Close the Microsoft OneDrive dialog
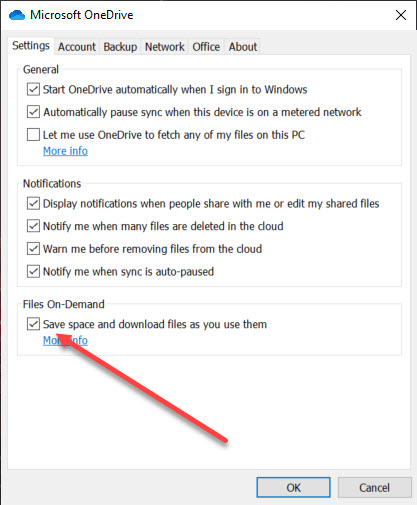This screenshot has height=505, width=417. pyautogui.click(x=401, y=15)
